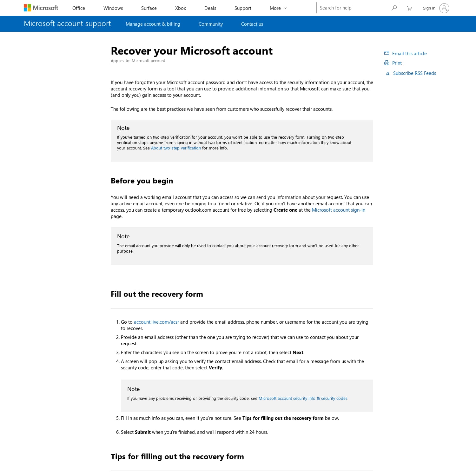The height and width of the screenshot is (476, 476).
Task: Open the Xbox menu item
Action: 181,8
